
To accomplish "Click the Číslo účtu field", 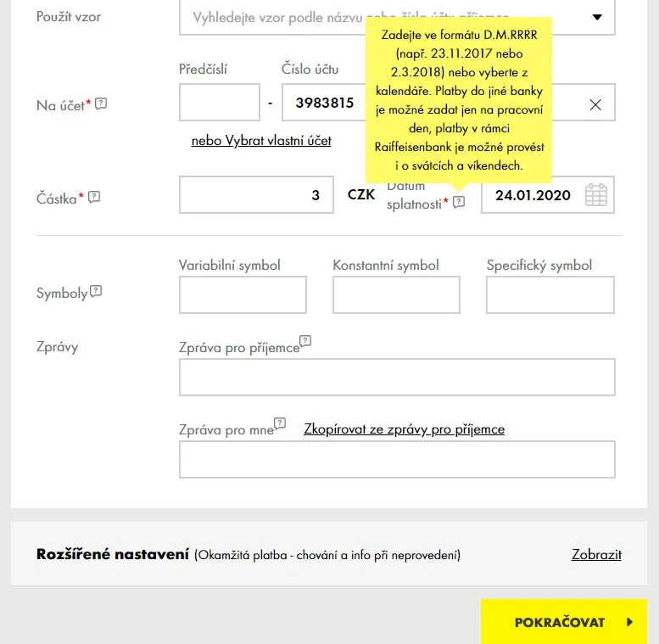I will pyautogui.click(x=324, y=103).
